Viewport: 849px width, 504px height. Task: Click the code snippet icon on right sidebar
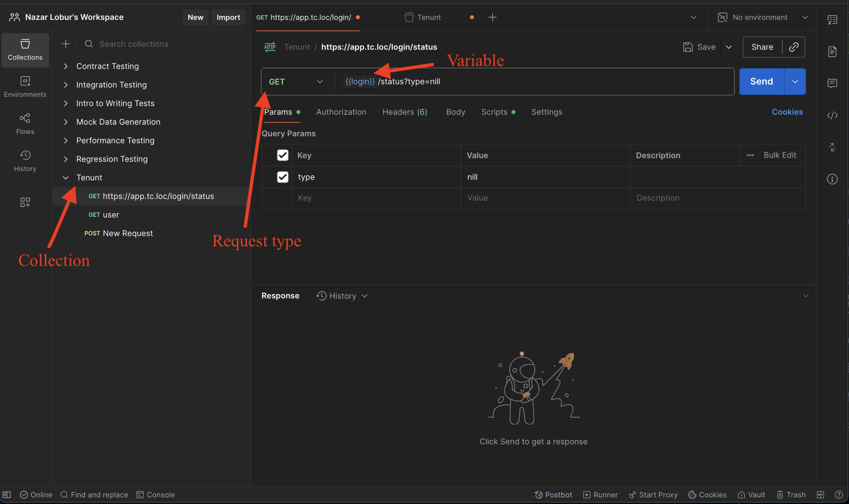coord(832,115)
